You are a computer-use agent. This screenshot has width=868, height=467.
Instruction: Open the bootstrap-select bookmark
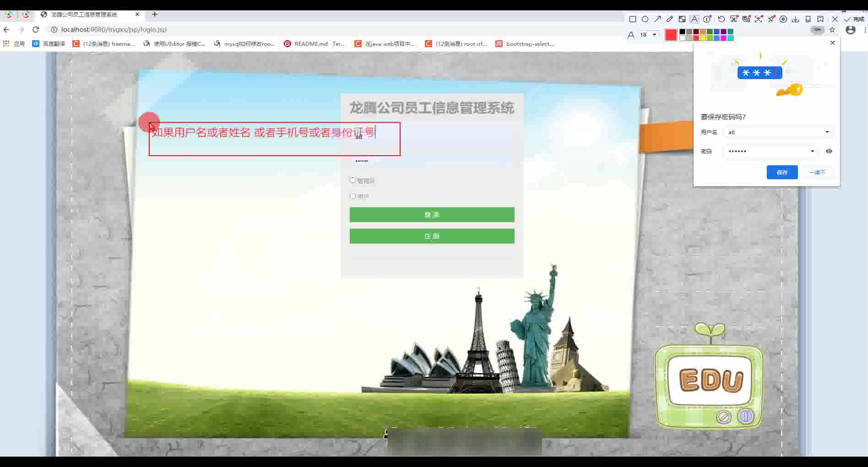(x=525, y=44)
